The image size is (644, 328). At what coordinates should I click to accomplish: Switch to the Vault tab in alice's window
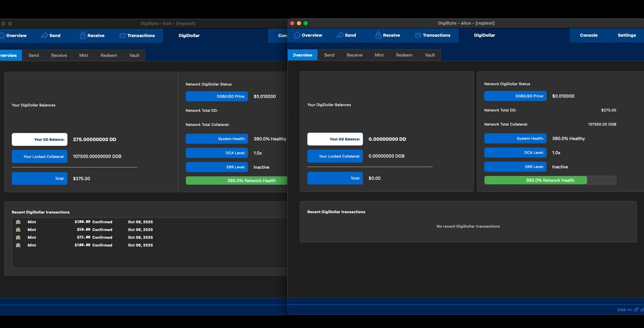click(x=430, y=55)
